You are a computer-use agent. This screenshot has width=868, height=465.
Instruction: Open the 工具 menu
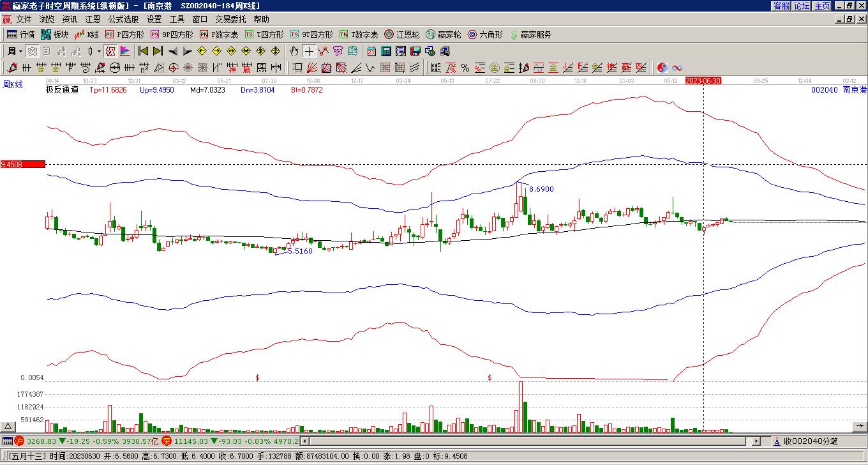pyautogui.click(x=177, y=20)
